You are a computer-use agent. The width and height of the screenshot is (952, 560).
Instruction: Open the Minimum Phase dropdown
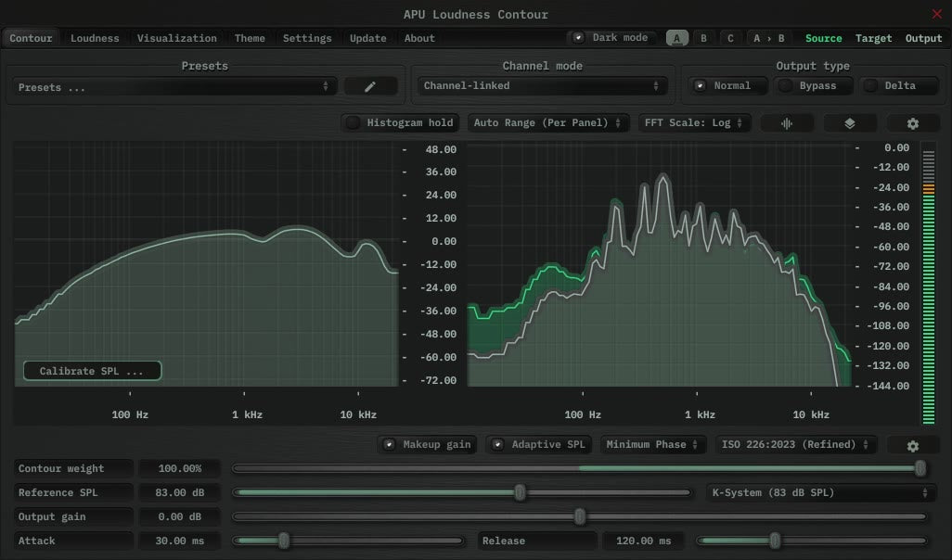point(652,445)
